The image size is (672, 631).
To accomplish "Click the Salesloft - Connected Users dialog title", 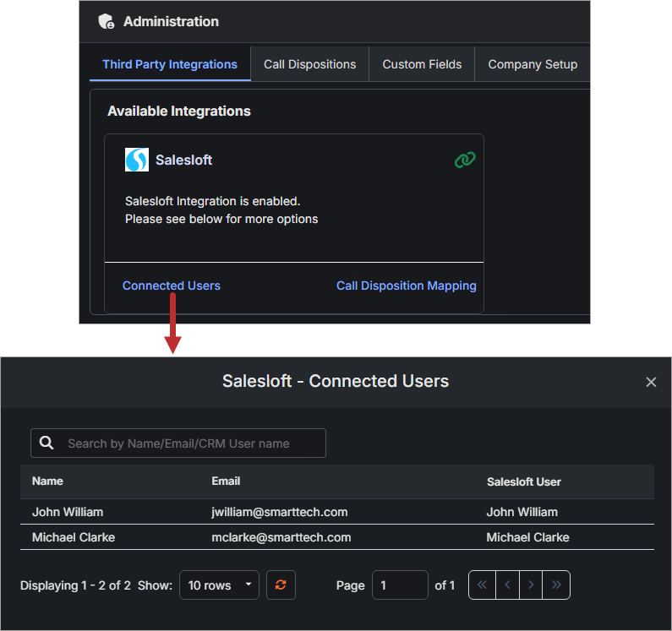I will pyautogui.click(x=336, y=381).
